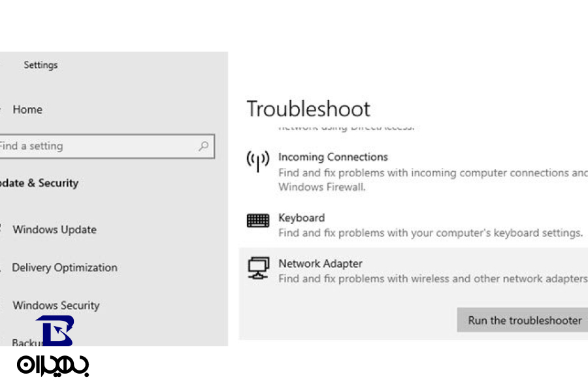Click the Backup icon in sidebar
This screenshot has height=392, width=588.
coord(3,342)
